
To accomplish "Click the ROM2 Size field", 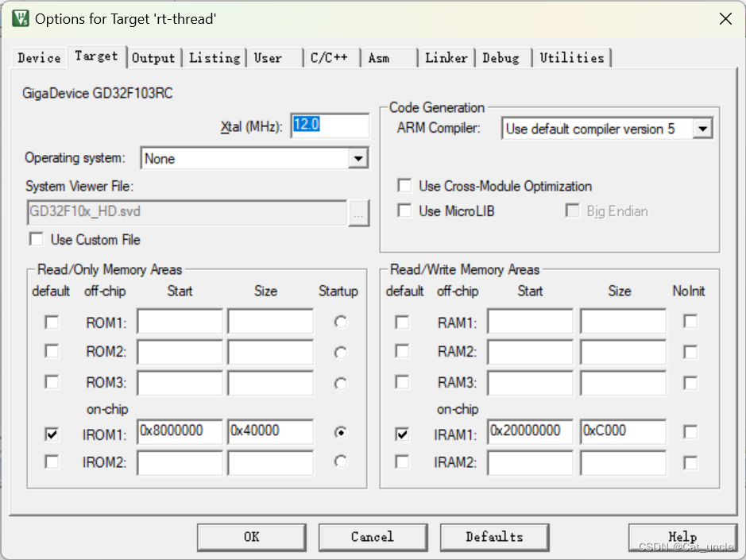I will tap(270, 352).
